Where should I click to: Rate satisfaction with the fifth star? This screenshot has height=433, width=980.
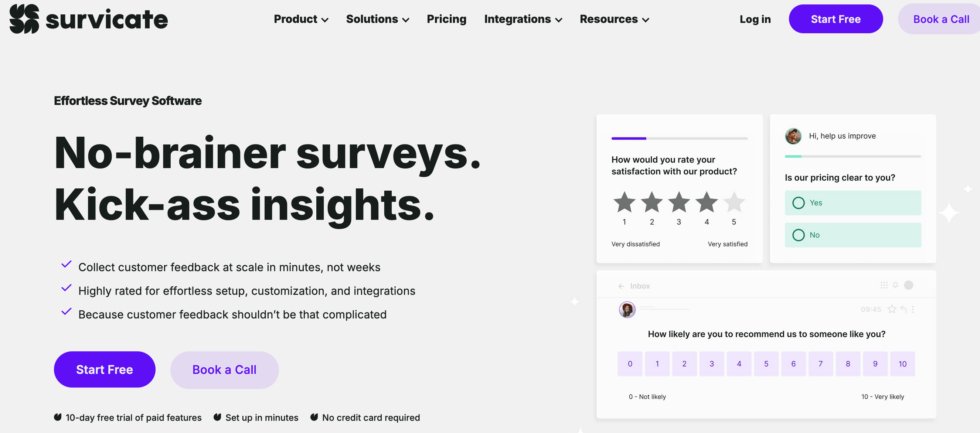click(x=734, y=202)
